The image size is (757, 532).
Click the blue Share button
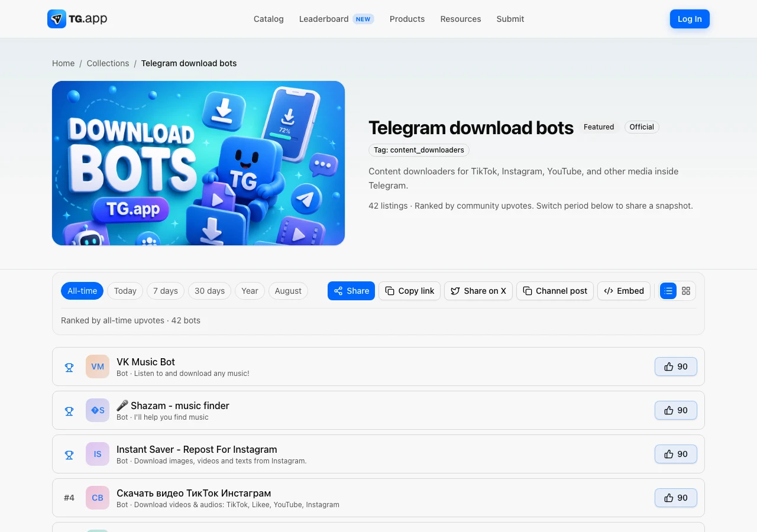click(351, 291)
